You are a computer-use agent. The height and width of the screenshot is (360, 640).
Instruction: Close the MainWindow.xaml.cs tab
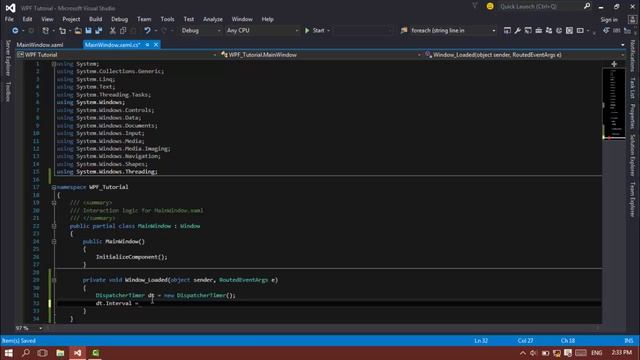(156, 45)
